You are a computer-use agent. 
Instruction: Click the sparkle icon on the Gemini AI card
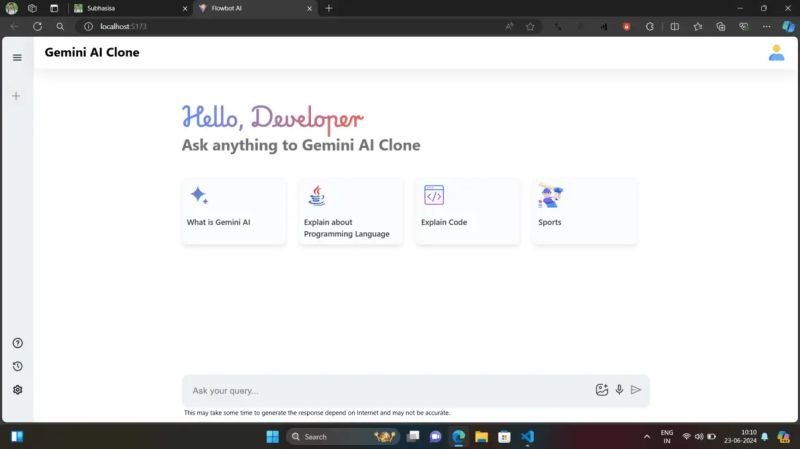point(199,195)
